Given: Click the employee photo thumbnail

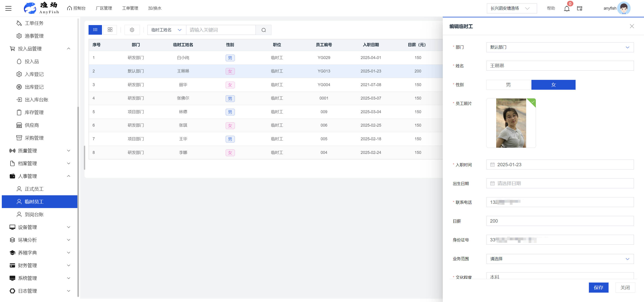Looking at the screenshot, I should pos(511,123).
